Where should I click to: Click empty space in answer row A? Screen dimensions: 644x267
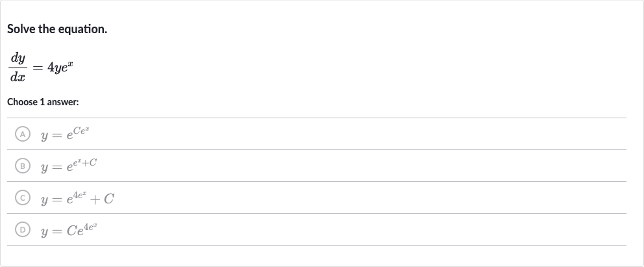357,134
